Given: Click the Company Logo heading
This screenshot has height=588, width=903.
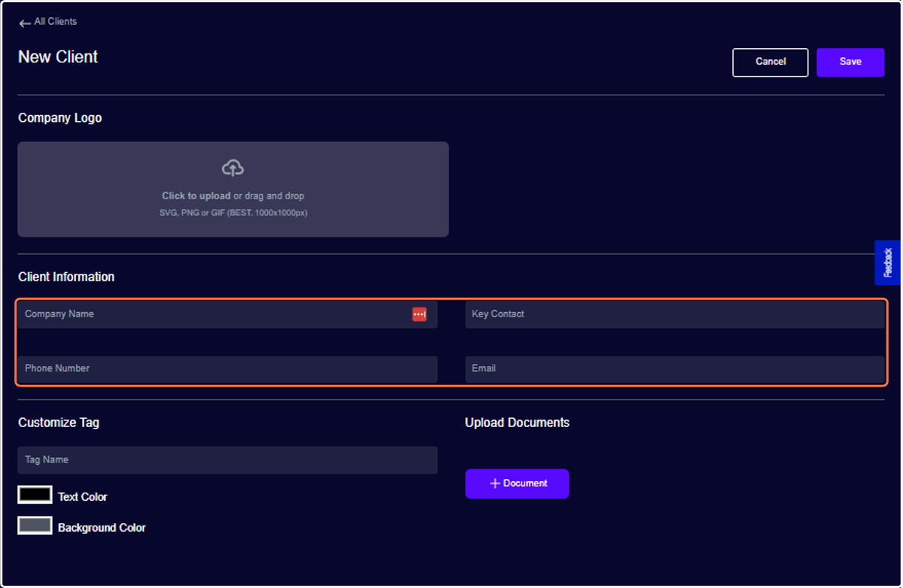Looking at the screenshot, I should 60,118.
